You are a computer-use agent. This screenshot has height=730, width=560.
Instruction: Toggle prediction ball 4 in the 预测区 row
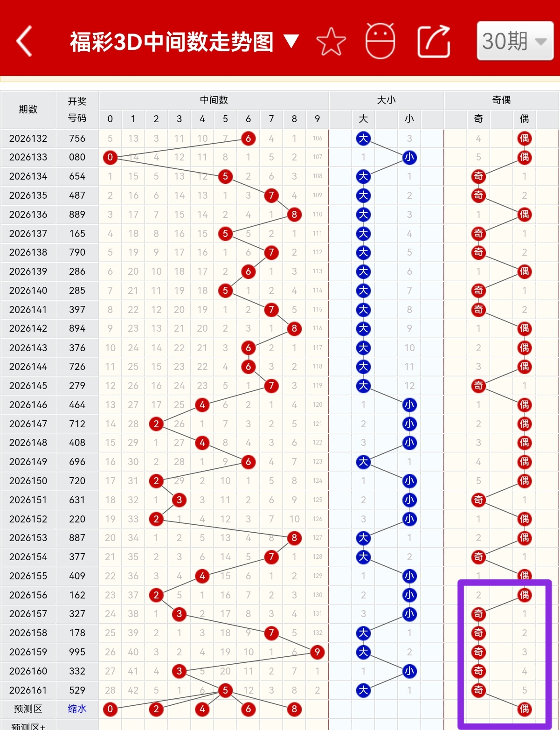(202, 709)
